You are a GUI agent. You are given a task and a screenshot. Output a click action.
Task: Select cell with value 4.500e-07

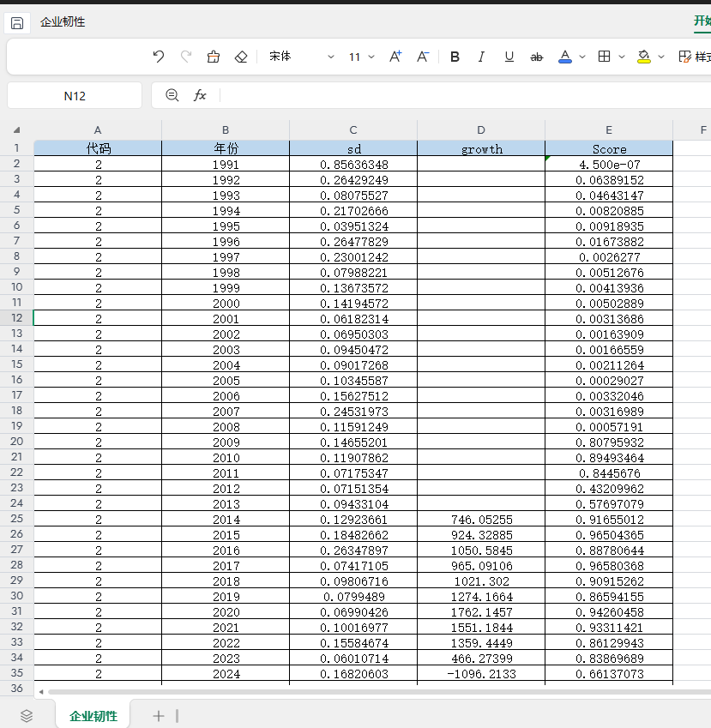[608, 165]
